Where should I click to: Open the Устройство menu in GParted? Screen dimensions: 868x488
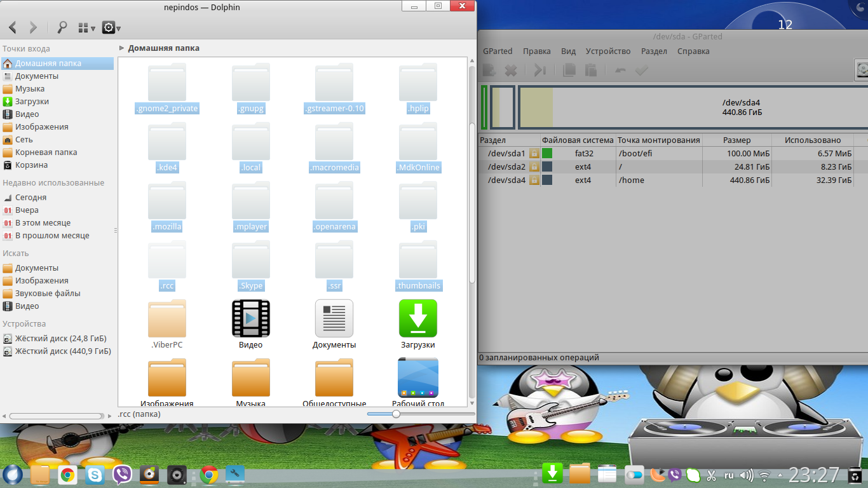(607, 51)
